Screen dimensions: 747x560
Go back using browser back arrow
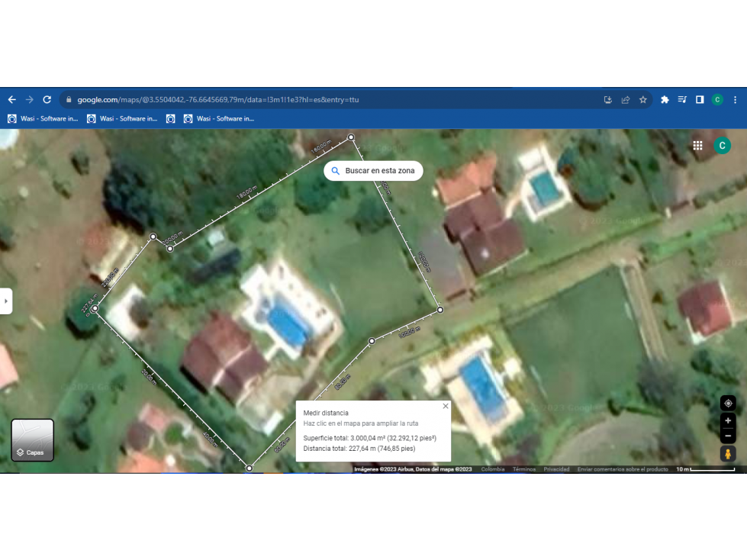click(x=12, y=99)
